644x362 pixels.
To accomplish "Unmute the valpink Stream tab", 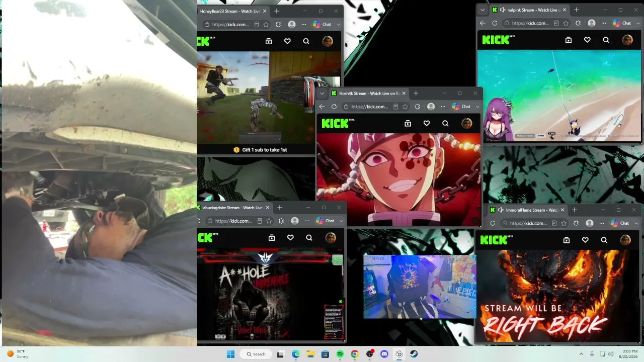I will (502, 10).
